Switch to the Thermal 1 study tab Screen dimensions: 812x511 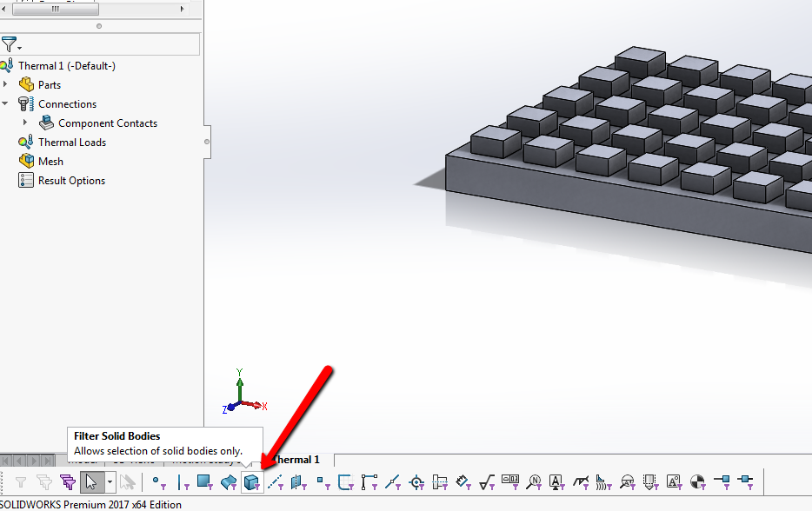click(296, 460)
